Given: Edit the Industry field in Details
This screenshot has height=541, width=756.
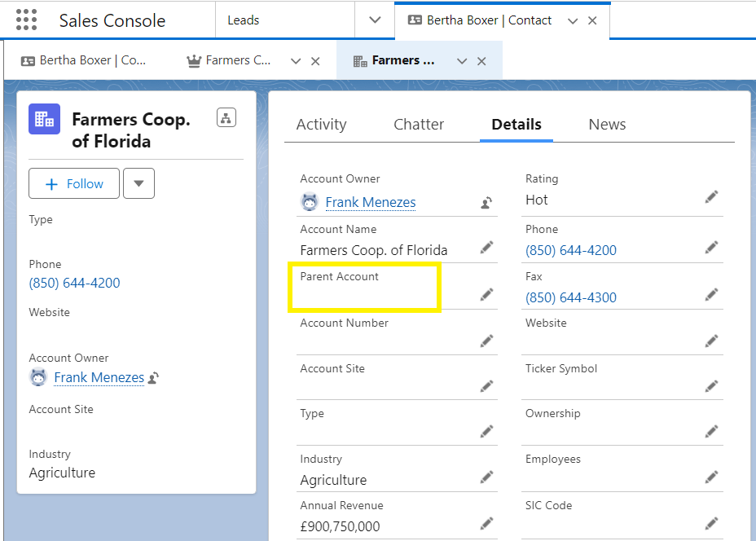Looking at the screenshot, I should [x=487, y=477].
